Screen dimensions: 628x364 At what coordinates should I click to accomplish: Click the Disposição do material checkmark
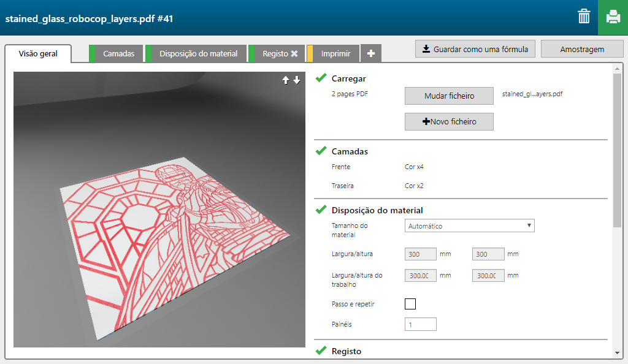point(321,210)
